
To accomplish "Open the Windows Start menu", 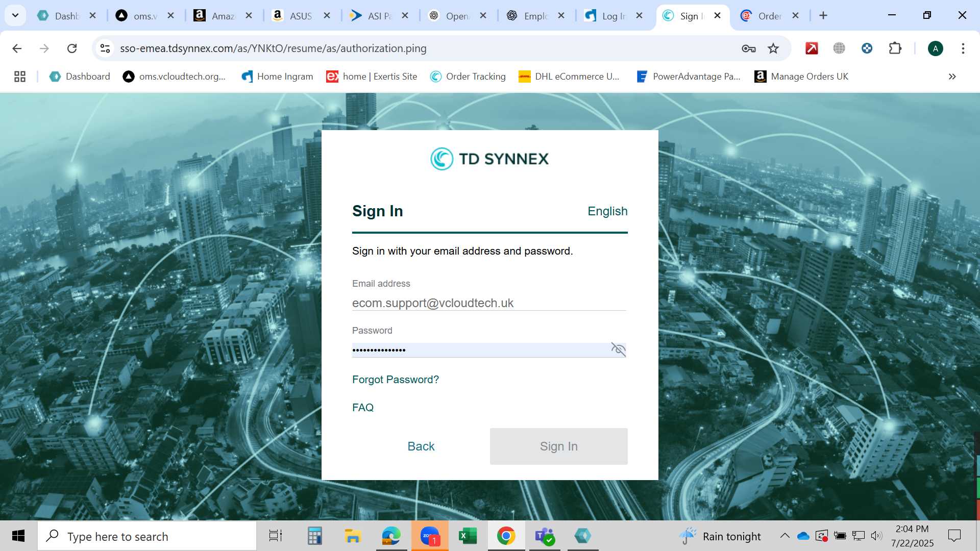I will pyautogui.click(x=18, y=536).
